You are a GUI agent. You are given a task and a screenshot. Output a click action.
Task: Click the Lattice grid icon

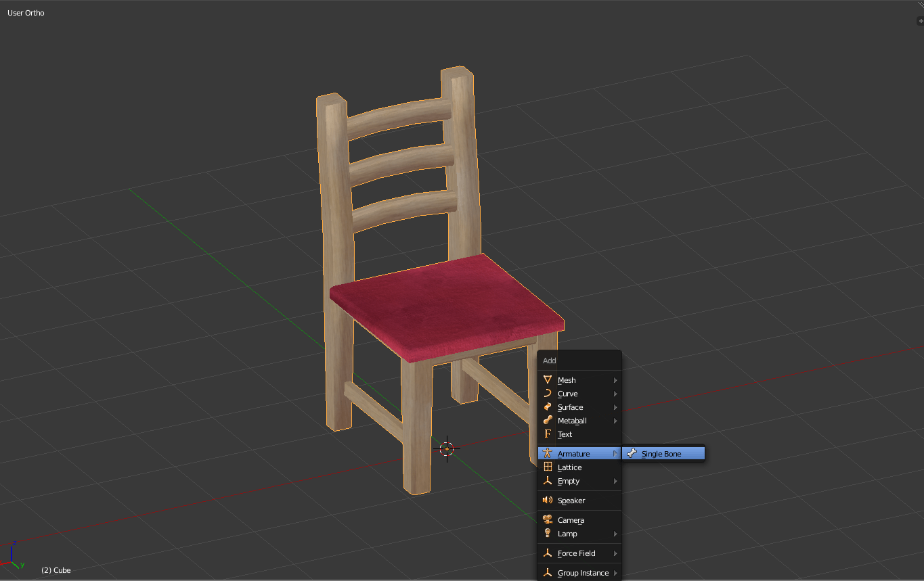coord(548,467)
